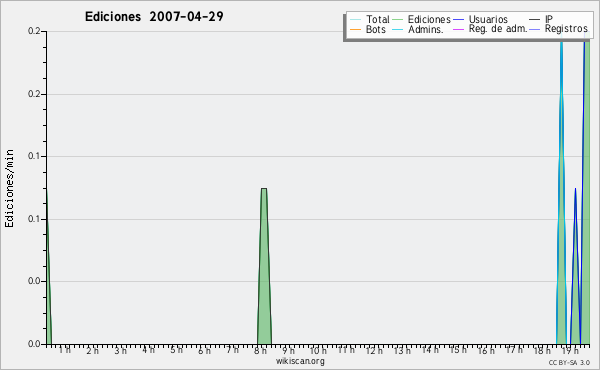Click the 18 h tick label
Image resolution: width=600 pixels, height=370 pixels.
542,350
